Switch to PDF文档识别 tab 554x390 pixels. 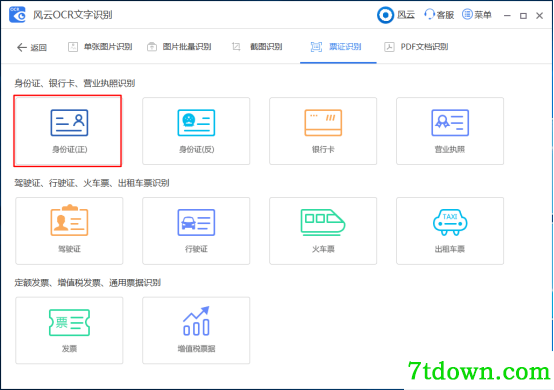(416, 47)
